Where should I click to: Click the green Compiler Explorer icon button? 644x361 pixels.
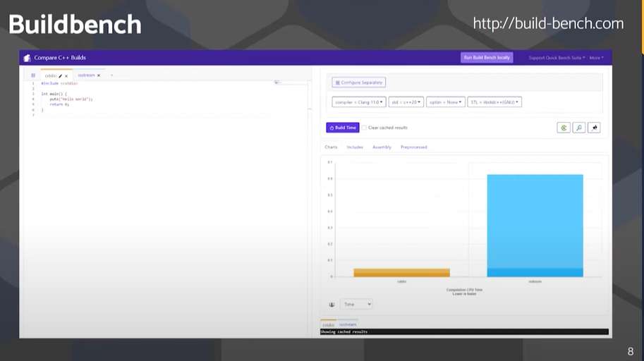tap(564, 128)
